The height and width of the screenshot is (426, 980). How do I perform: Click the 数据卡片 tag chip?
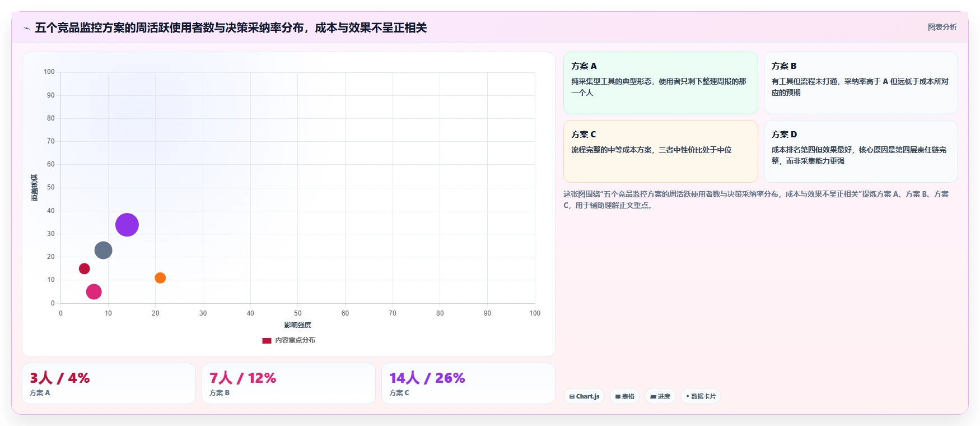point(701,396)
